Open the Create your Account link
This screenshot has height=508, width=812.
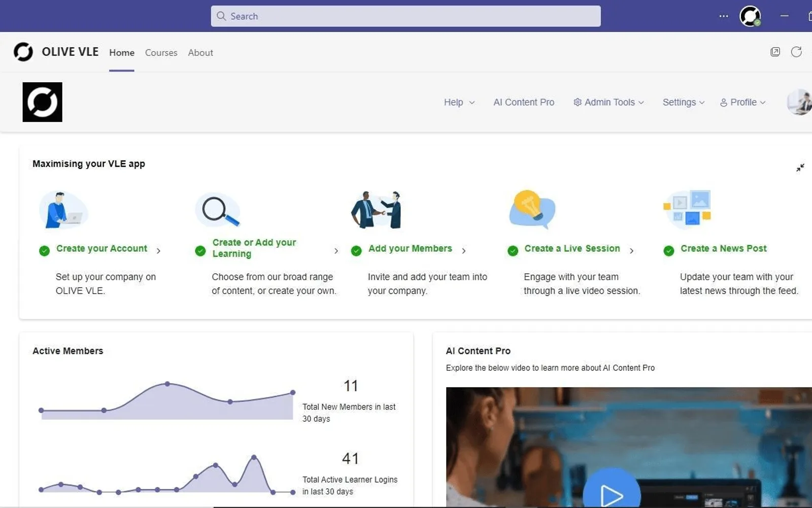tap(101, 248)
